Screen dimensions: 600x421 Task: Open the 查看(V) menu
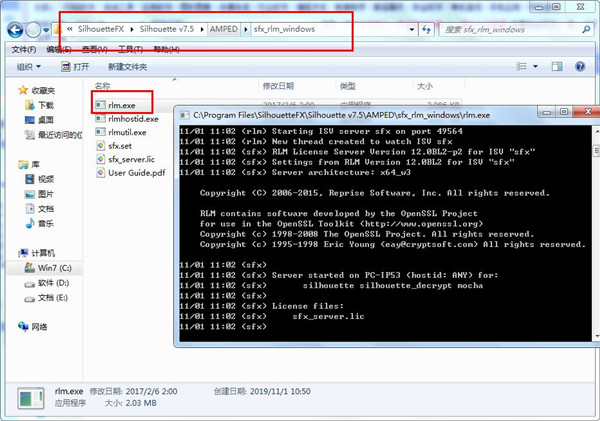[x=95, y=49]
